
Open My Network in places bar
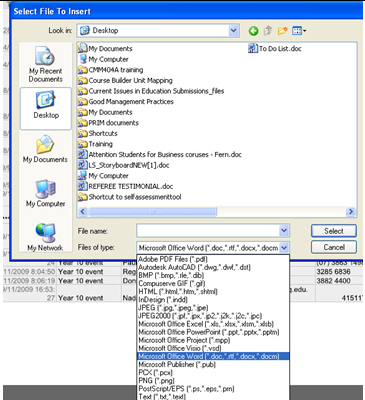pos(45,237)
